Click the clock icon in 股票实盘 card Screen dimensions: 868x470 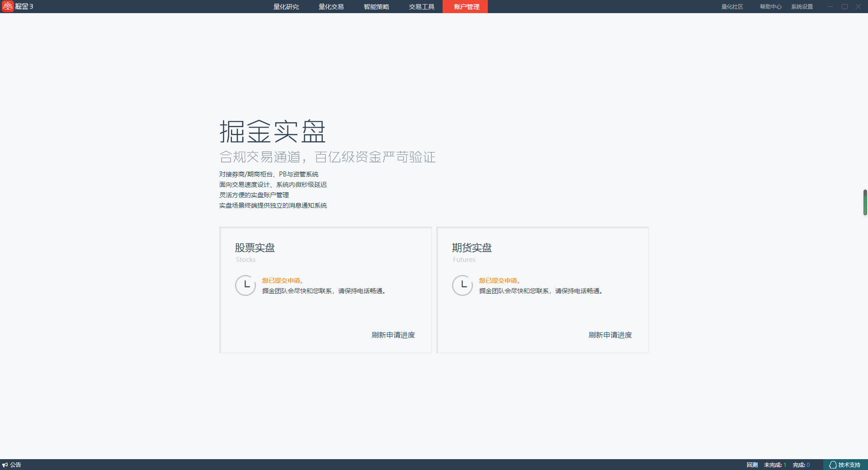[245, 285]
